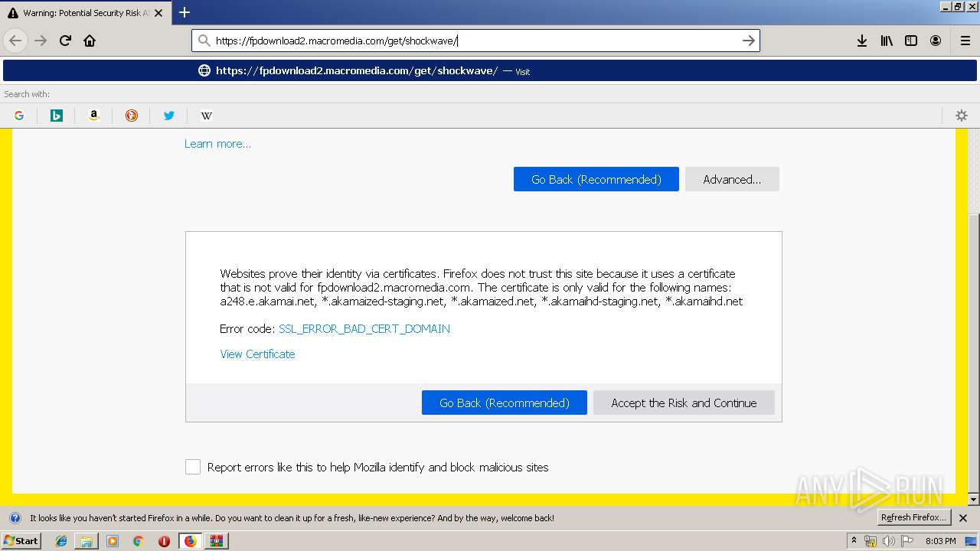This screenshot has width=980, height=551.
Task: Click the upper Go Back (Recommended) button
Action: [596, 179]
